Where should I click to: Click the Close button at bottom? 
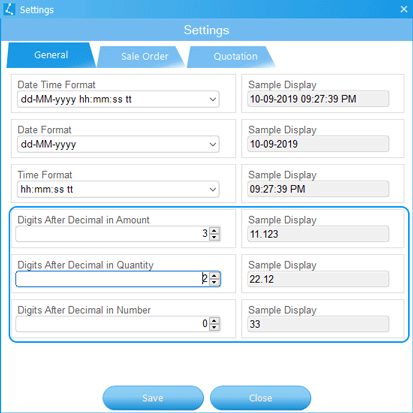click(260, 398)
